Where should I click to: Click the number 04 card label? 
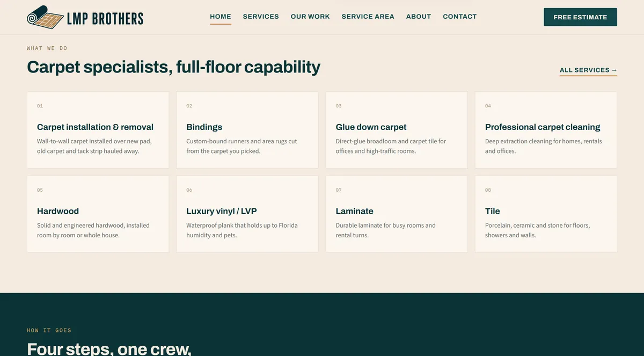[x=488, y=106]
